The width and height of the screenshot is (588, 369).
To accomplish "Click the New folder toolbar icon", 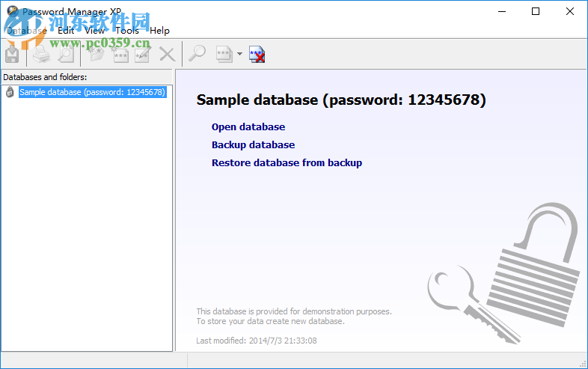I will click(x=96, y=55).
